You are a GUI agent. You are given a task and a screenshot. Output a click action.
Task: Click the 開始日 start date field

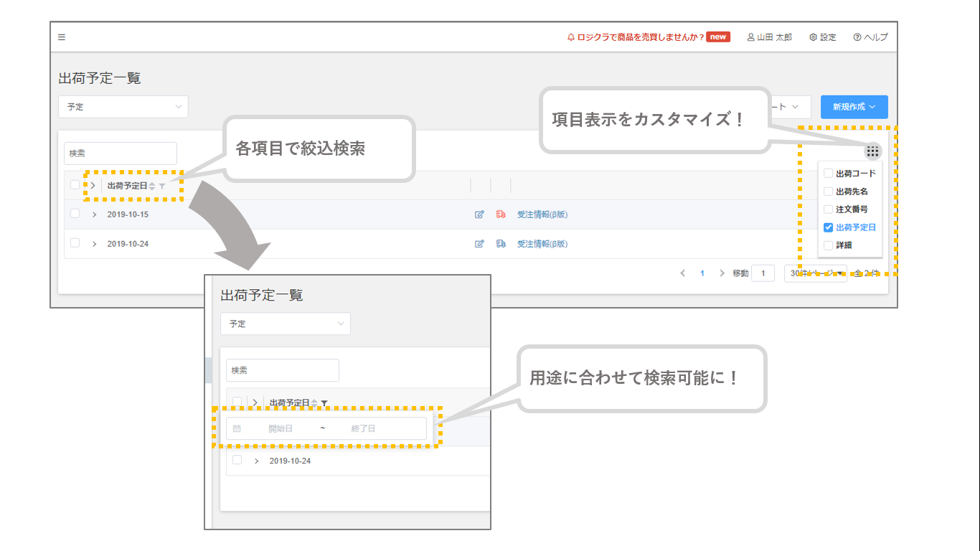[x=281, y=428]
